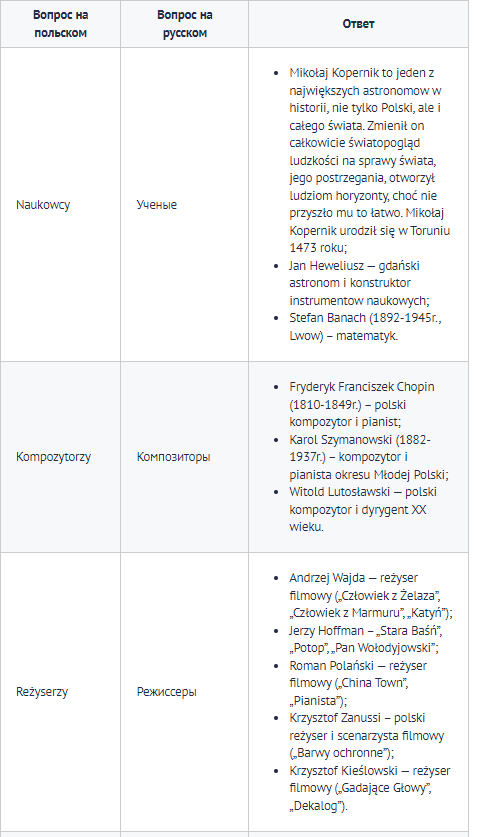Click the Stefan Banach list entry

[365, 327]
